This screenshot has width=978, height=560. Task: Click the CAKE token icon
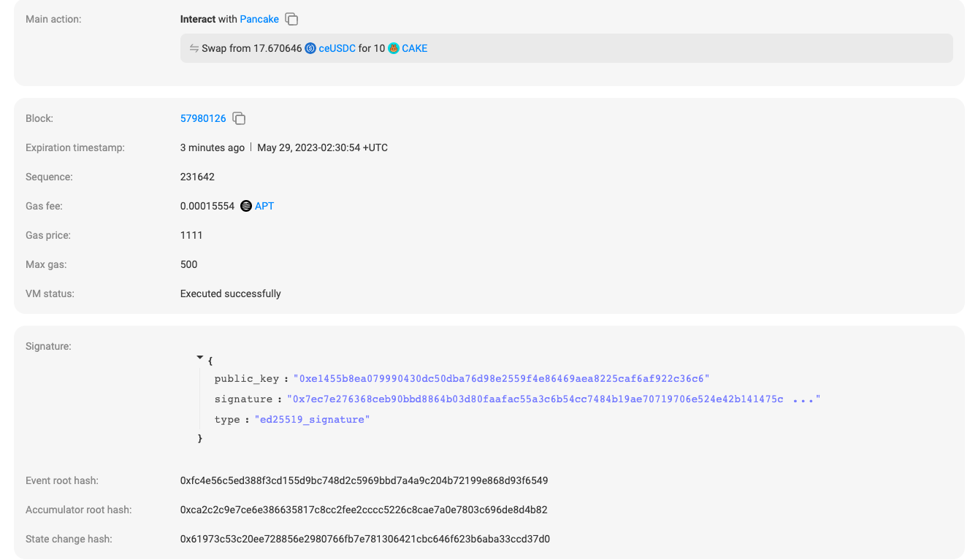coord(394,48)
